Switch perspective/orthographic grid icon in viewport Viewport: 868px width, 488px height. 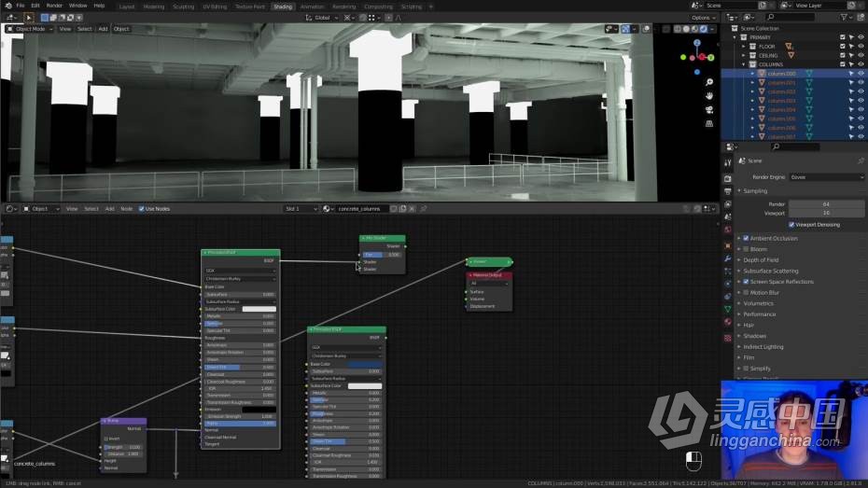coord(709,123)
